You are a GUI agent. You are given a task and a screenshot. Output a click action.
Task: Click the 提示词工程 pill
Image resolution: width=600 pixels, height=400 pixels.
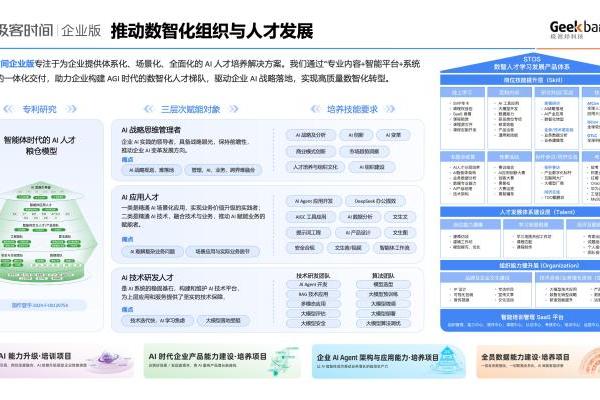308,232
